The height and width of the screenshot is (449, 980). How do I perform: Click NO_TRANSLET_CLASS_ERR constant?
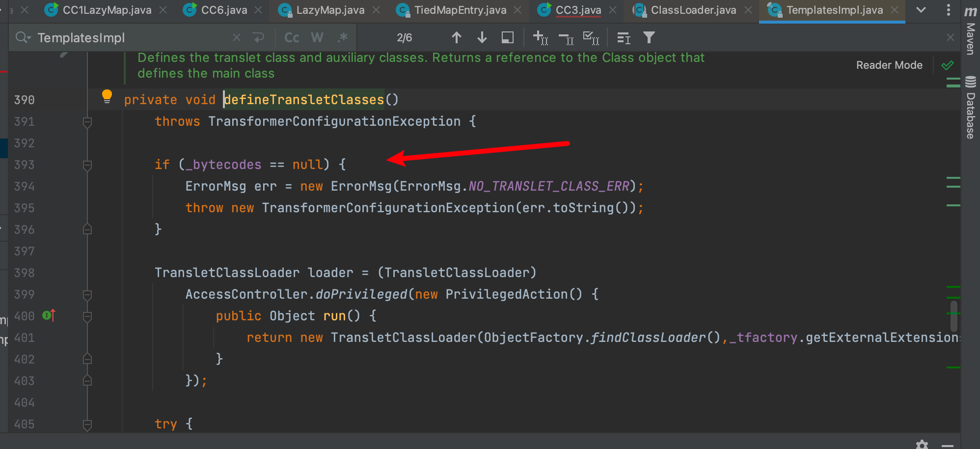pos(549,186)
